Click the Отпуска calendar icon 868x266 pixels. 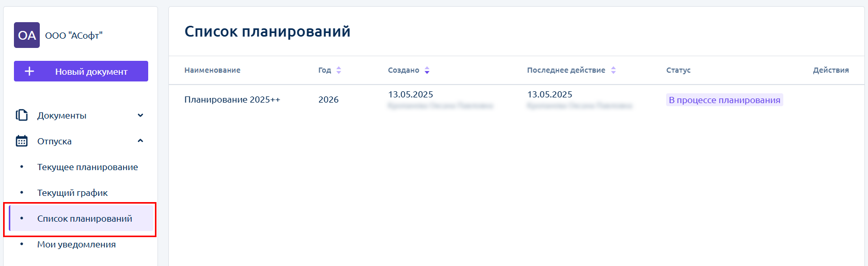[x=22, y=141]
